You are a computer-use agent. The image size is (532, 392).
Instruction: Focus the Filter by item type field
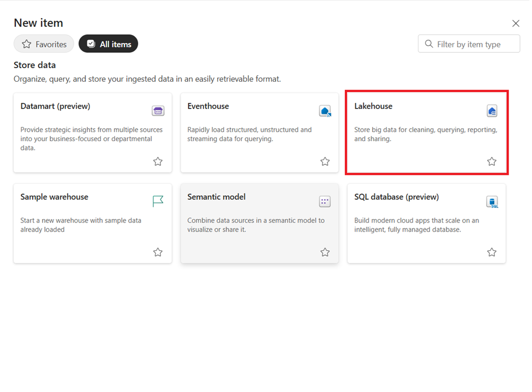click(469, 44)
